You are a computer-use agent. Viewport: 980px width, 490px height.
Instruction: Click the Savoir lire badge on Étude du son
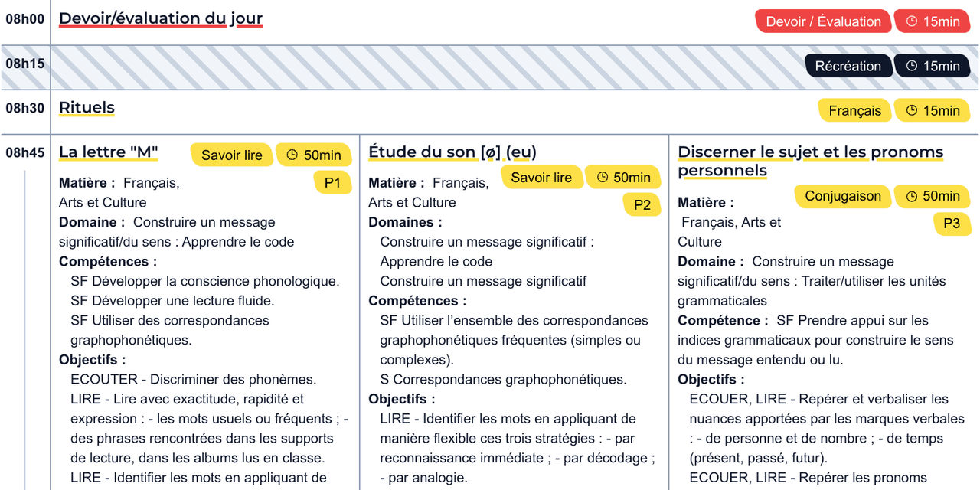tap(541, 177)
